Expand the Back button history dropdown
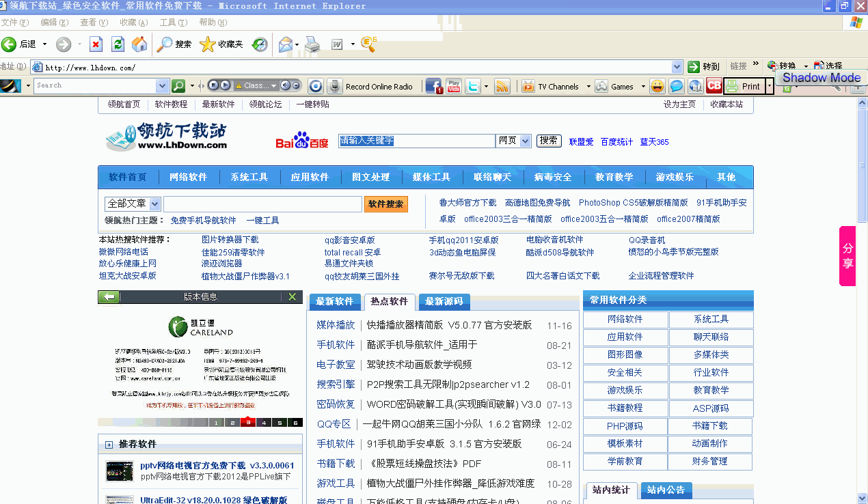Screen dimensions: 868x504 pyautogui.click(x=45, y=44)
